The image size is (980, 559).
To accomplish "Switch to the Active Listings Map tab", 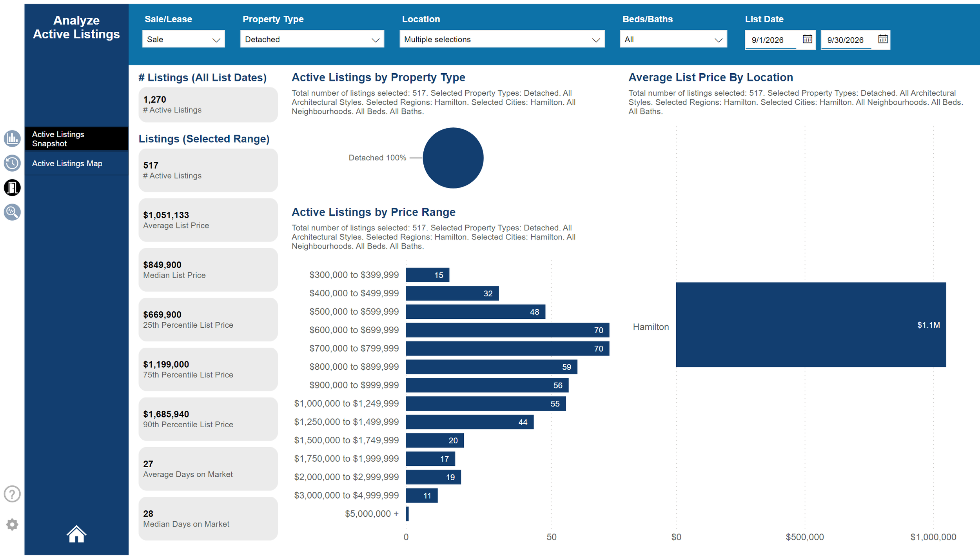I will coord(76,163).
